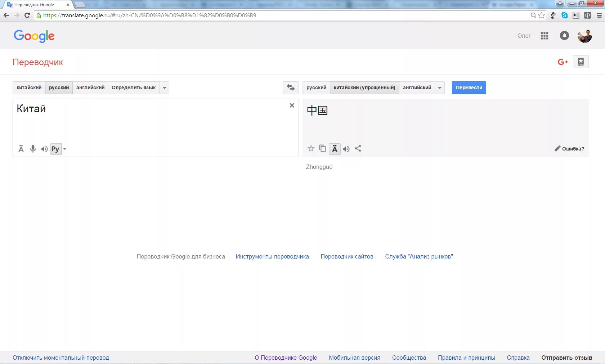Open input tools dropdown next to Ру

click(65, 149)
